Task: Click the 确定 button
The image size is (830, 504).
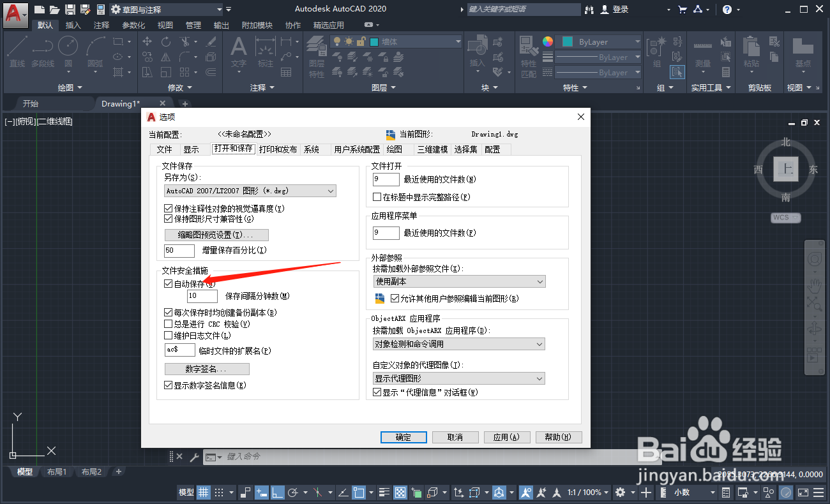Action: 404,437
